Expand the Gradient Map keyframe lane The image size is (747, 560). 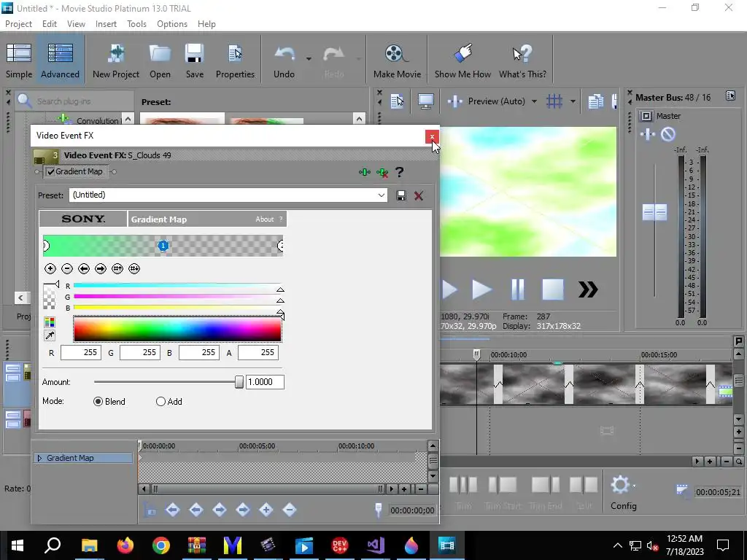[40, 458]
